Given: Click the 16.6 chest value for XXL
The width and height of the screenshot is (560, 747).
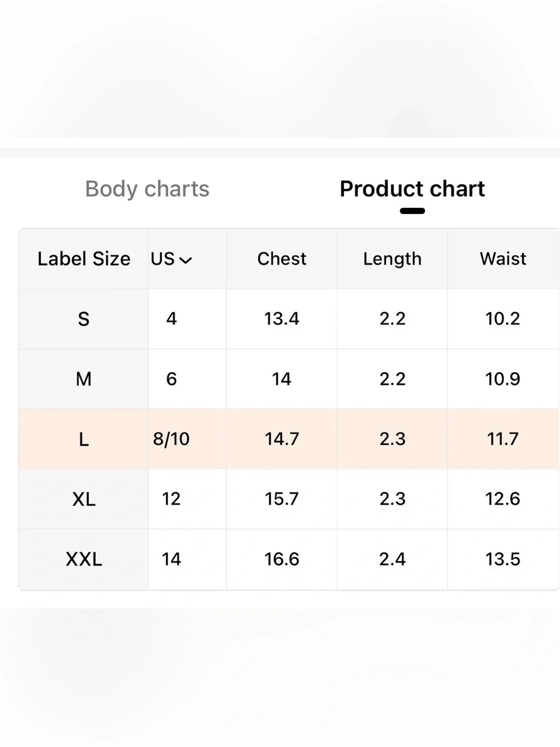Looking at the screenshot, I should [x=282, y=559].
